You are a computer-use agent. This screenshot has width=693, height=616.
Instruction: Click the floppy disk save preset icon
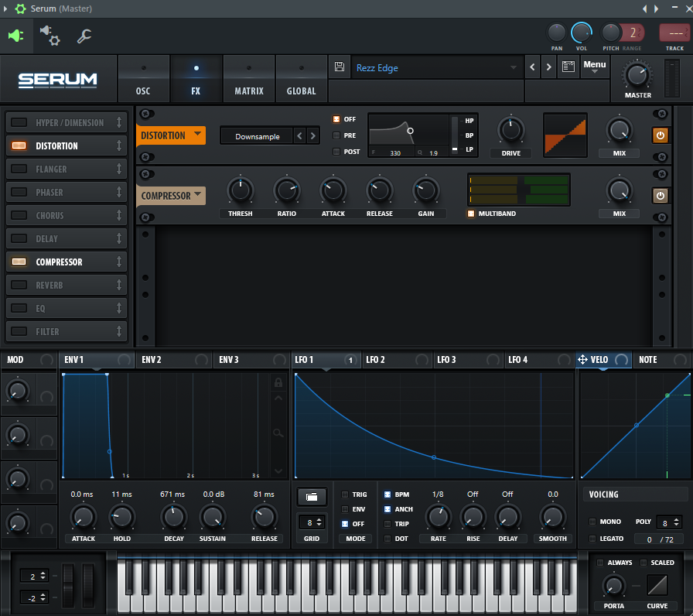[340, 67]
